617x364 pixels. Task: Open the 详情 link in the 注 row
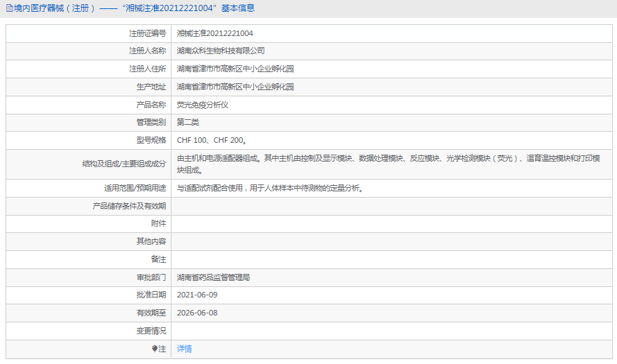coord(184,349)
